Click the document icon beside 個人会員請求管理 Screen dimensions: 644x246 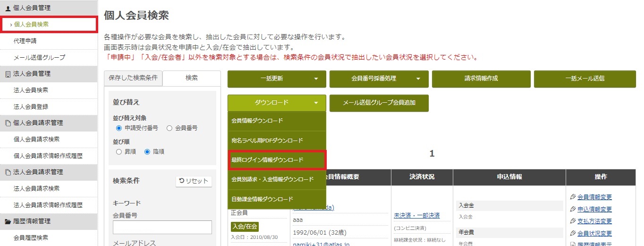(x=8, y=123)
